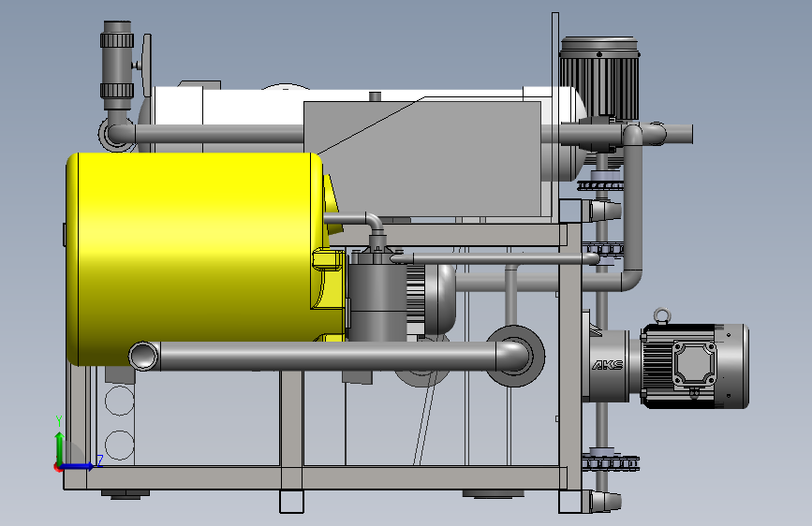Select the left leveling foot under the frame
The image size is (812, 526).
125,494
